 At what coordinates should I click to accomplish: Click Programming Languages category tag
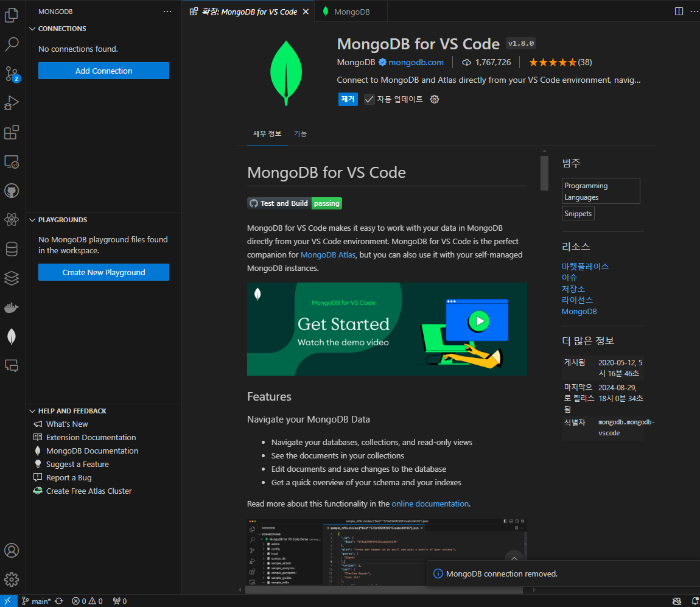pyautogui.click(x=600, y=191)
